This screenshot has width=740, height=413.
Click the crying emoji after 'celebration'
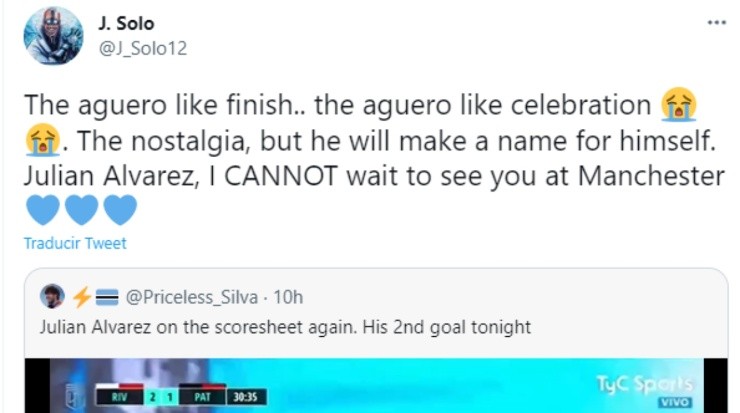679,105
